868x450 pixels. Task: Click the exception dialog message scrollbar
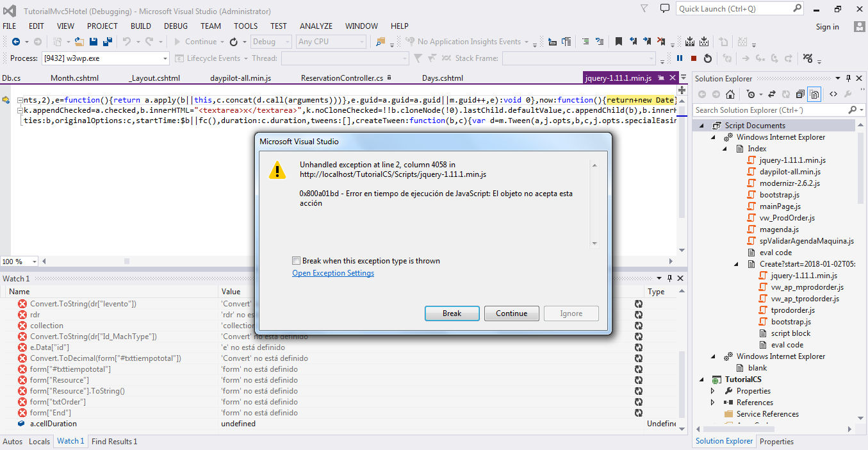tap(594, 204)
